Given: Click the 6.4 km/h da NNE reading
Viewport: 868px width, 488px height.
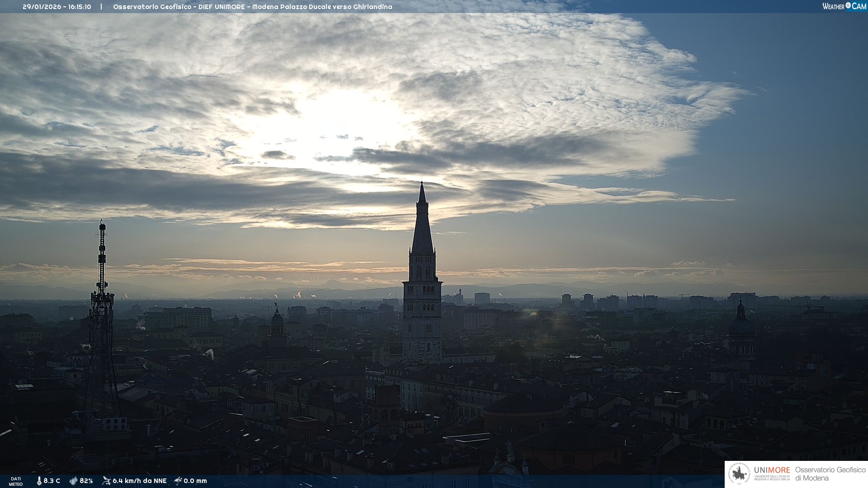Looking at the screenshot, I should [x=139, y=481].
